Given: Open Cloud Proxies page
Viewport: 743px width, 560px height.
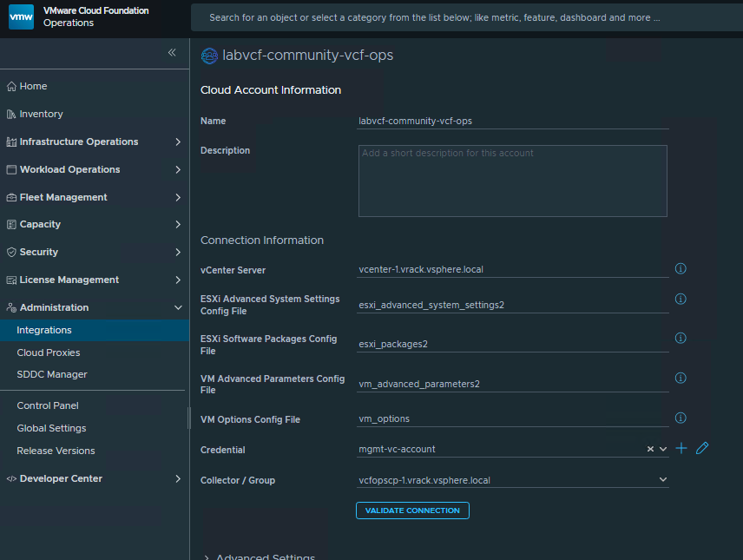Looking at the screenshot, I should [49, 352].
